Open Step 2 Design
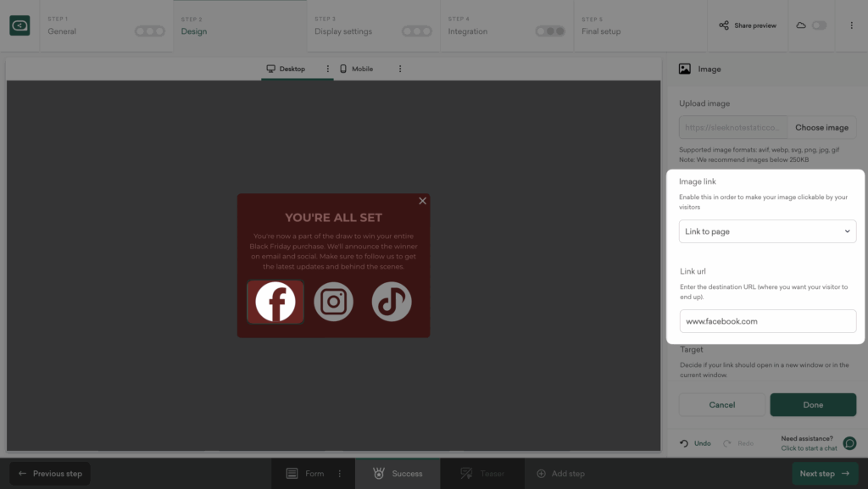Viewport: 868px width, 489px height. pyautogui.click(x=240, y=26)
